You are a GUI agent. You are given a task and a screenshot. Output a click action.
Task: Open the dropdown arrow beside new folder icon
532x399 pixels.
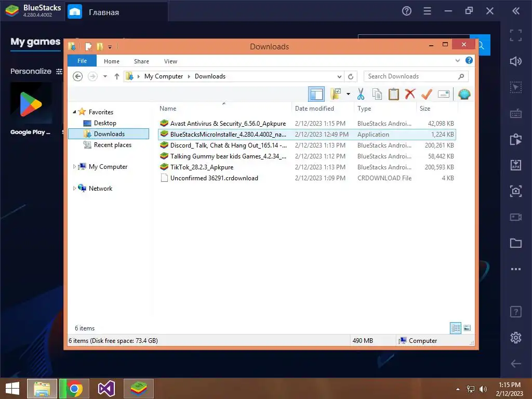pyautogui.click(x=348, y=94)
